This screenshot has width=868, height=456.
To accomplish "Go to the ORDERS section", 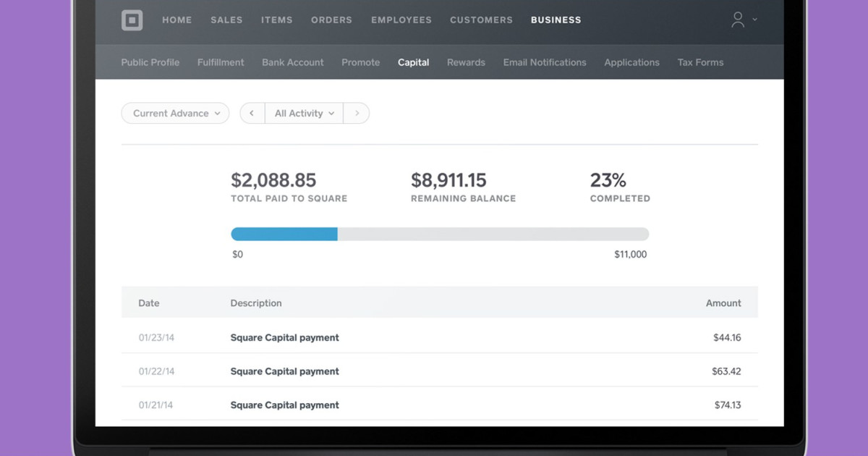I will 331,20.
